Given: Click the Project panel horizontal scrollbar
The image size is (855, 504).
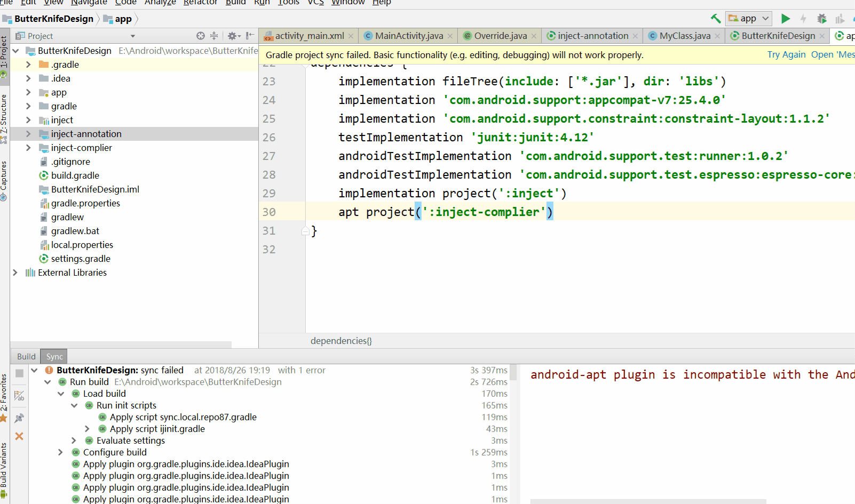Looking at the screenshot, I should click(121, 345).
